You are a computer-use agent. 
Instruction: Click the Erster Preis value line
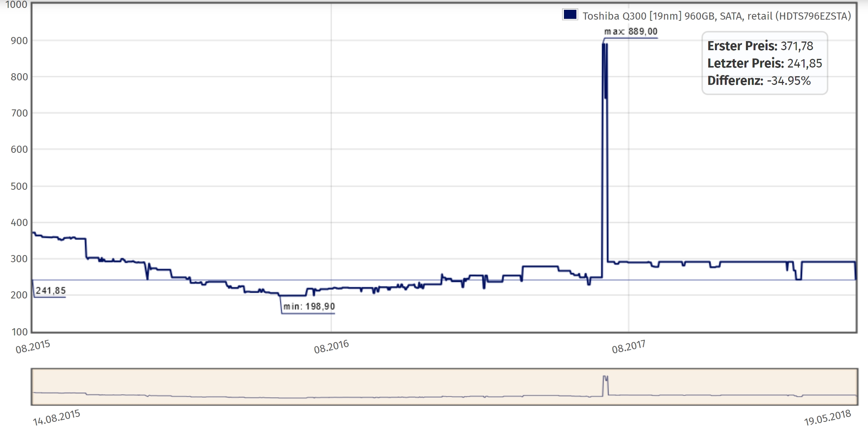point(760,46)
